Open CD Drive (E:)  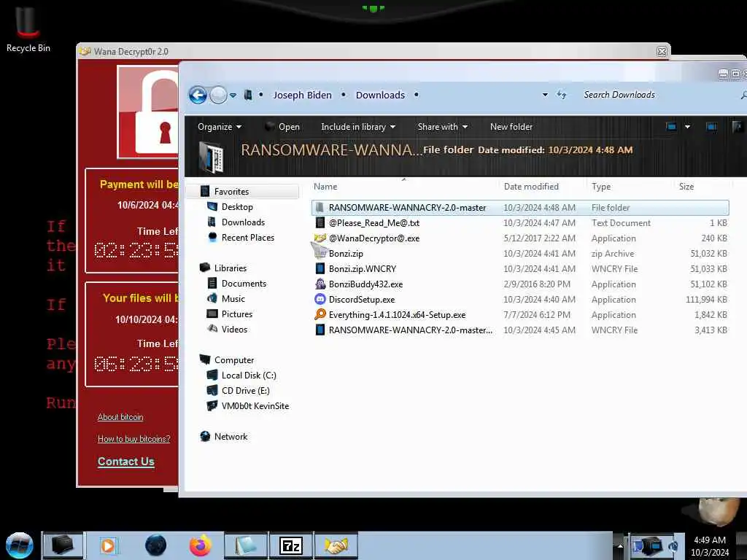[245, 391]
